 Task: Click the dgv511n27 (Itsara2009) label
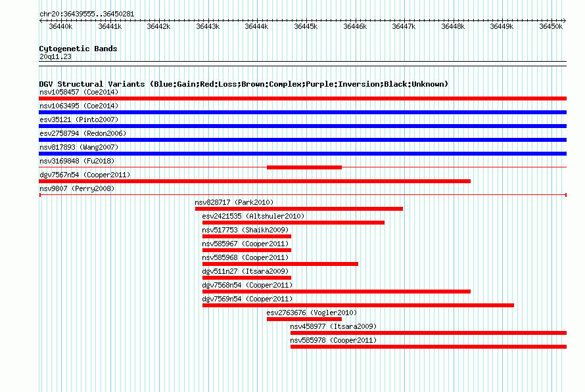(x=245, y=271)
